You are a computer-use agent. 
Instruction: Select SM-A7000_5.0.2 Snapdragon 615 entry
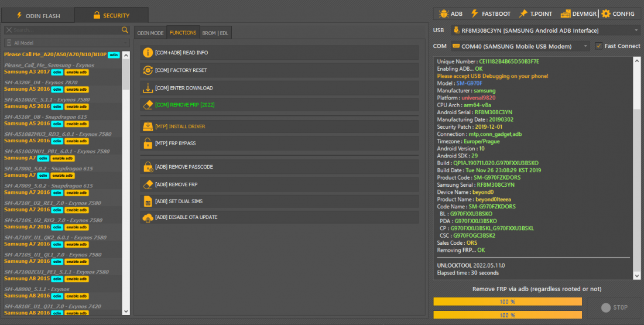click(x=49, y=169)
